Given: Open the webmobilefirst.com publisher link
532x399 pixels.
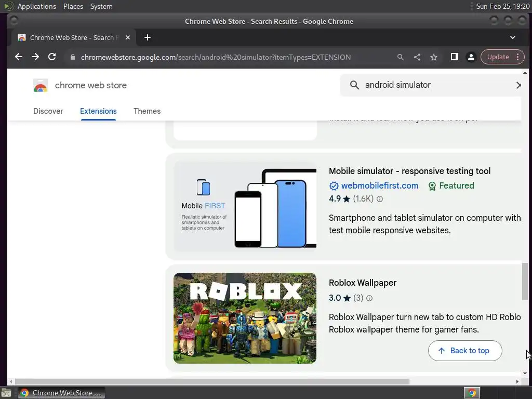Looking at the screenshot, I should pyautogui.click(x=380, y=185).
